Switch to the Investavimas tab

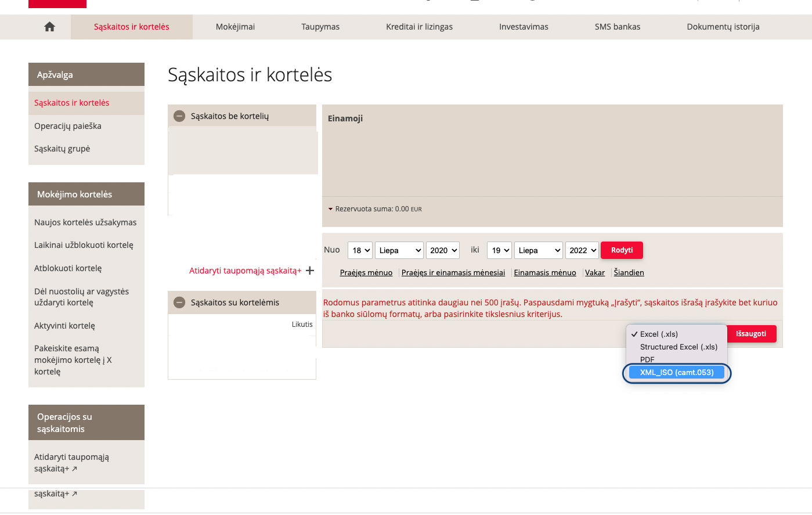point(524,27)
